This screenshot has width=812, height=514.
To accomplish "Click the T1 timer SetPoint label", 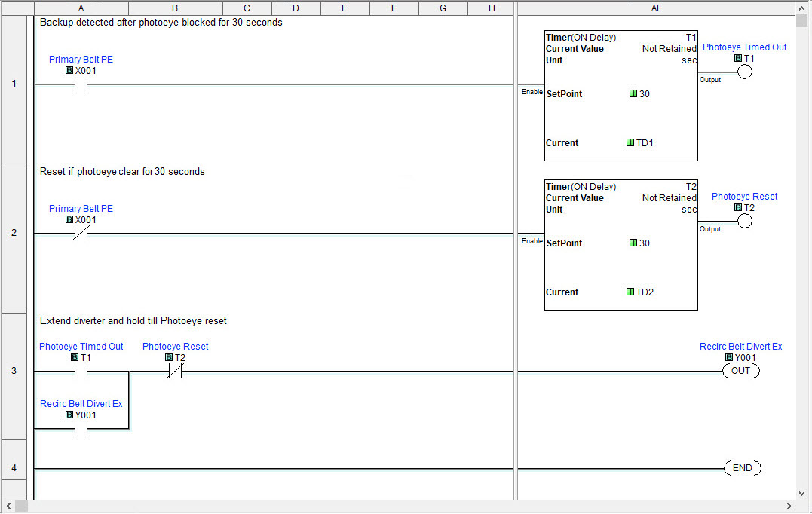I will click(564, 93).
